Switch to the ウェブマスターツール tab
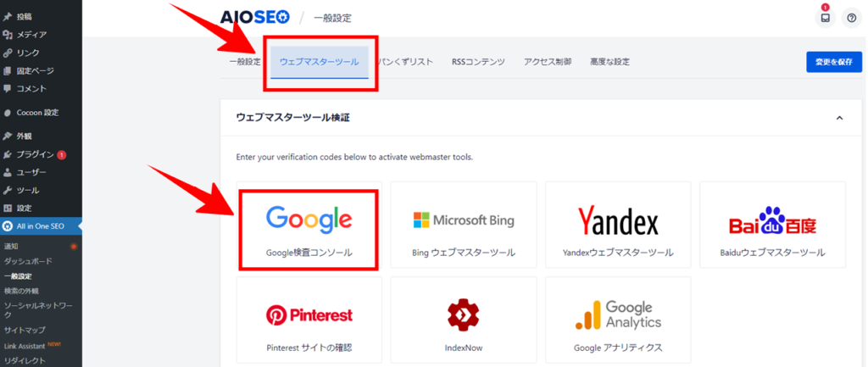Screen dimensions: 868x367 320,62
